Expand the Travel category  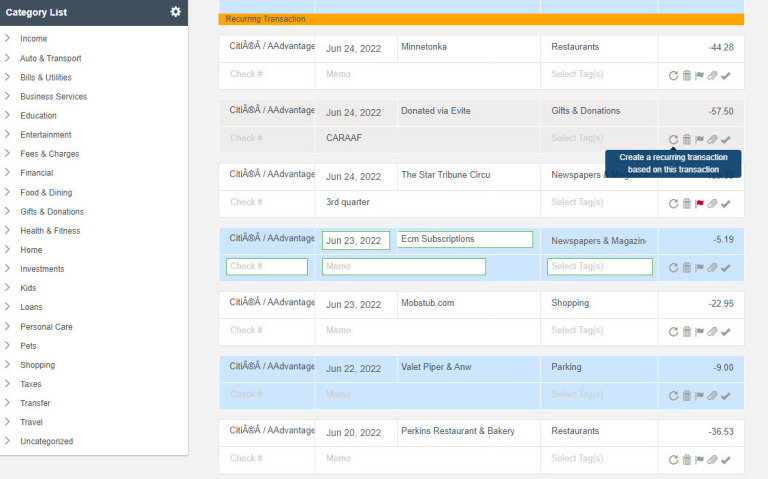point(7,422)
